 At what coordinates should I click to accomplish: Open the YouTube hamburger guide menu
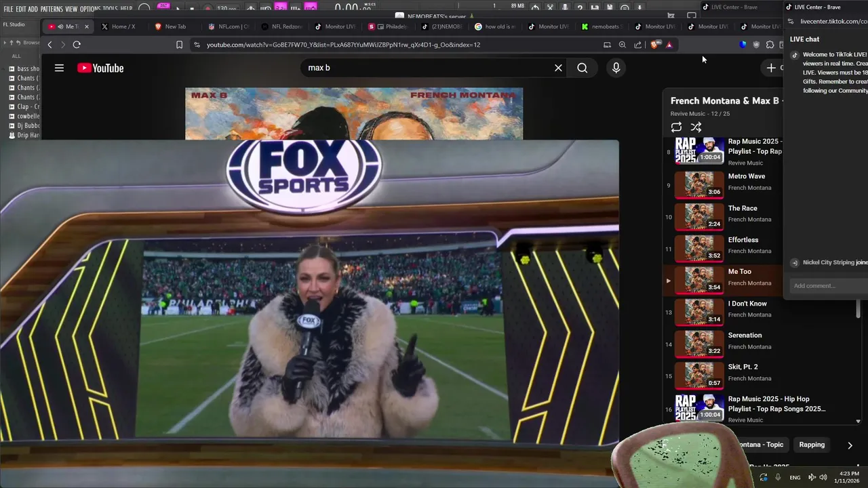click(x=59, y=68)
